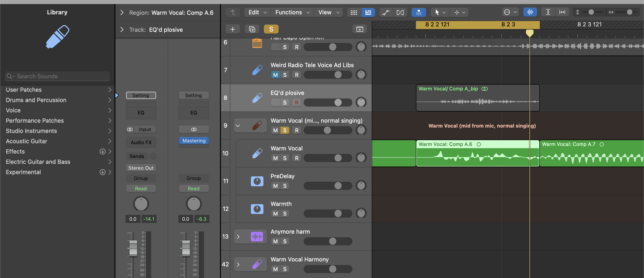Solo the EQ'd plosive track

click(285, 102)
